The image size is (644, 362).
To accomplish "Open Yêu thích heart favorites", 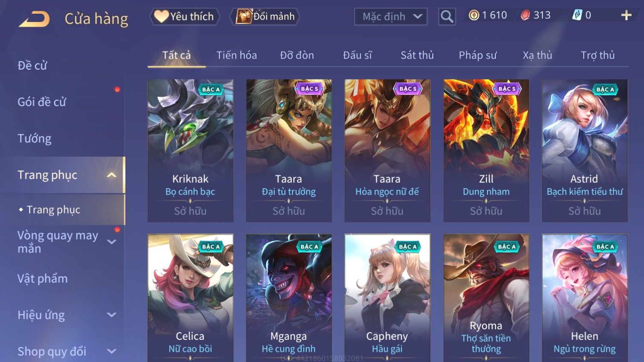I will pos(184,17).
